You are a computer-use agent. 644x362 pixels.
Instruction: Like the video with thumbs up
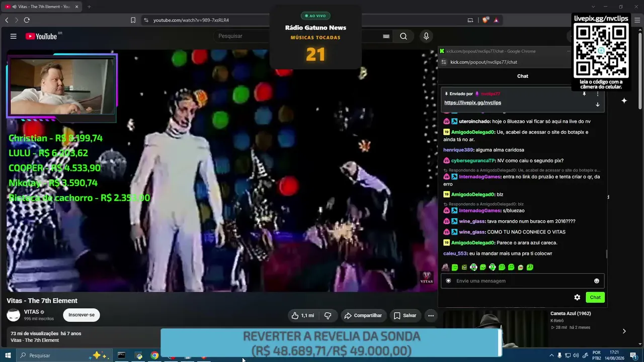[x=303, y=316]
